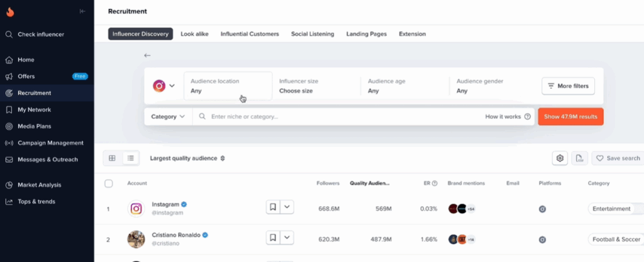This screenshot has height=262, width=644.
Task: Switch to list view layout
Action: coord(130,158)
